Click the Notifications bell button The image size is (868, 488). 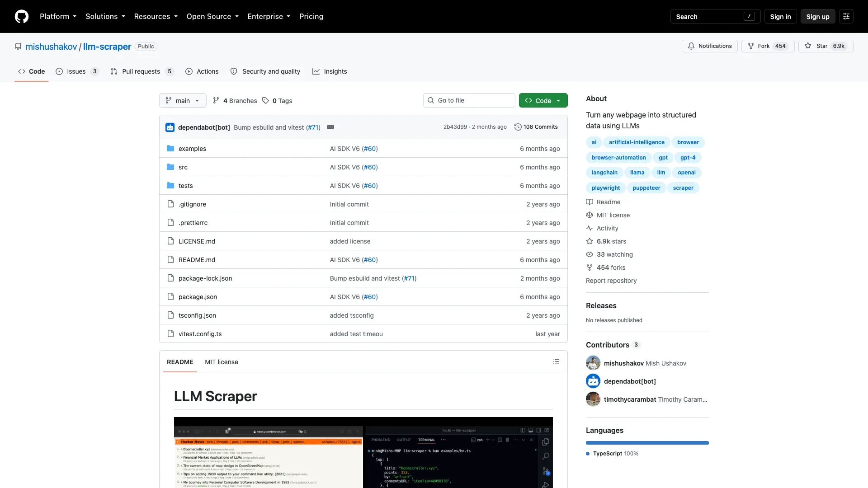tap(710, 46)
